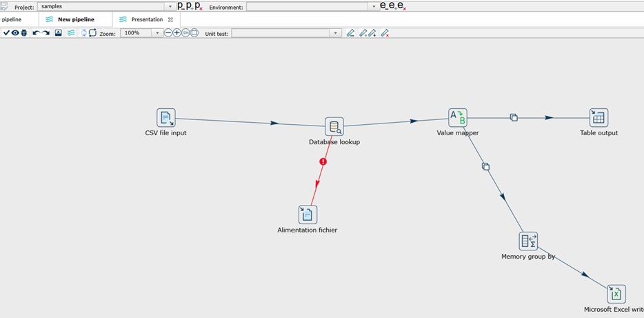This screenshot has width=644, height=318.
Task: Click the preview eye icon in toolbar
Action: (x=15, y=33)
